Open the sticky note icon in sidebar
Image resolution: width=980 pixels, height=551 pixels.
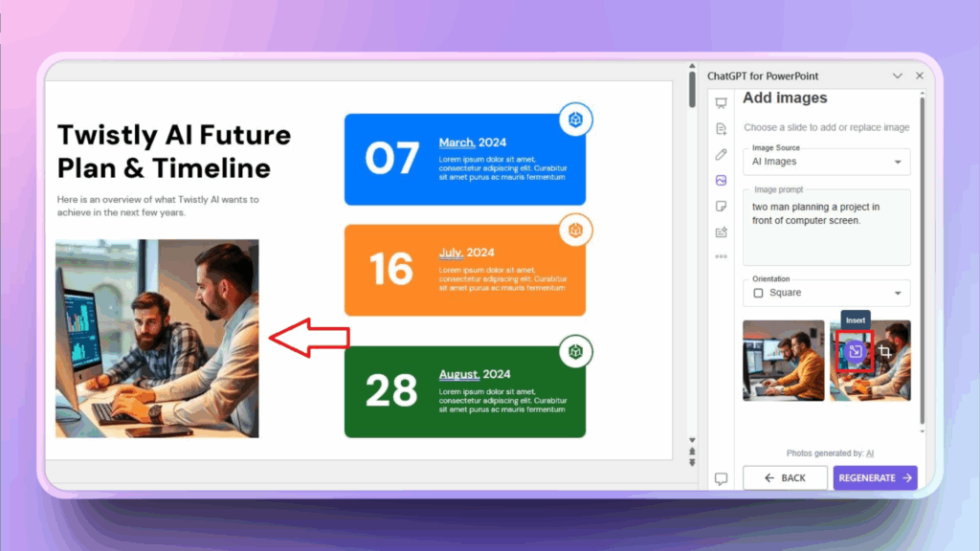(x=721, y=206)
